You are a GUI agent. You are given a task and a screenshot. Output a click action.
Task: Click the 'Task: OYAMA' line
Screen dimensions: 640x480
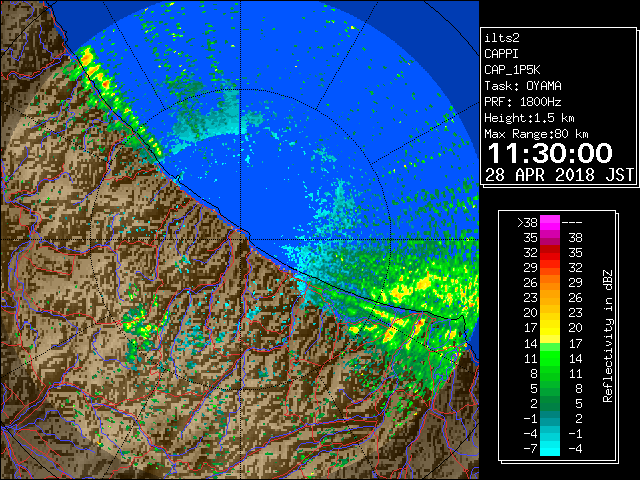(x=523, y=86)
